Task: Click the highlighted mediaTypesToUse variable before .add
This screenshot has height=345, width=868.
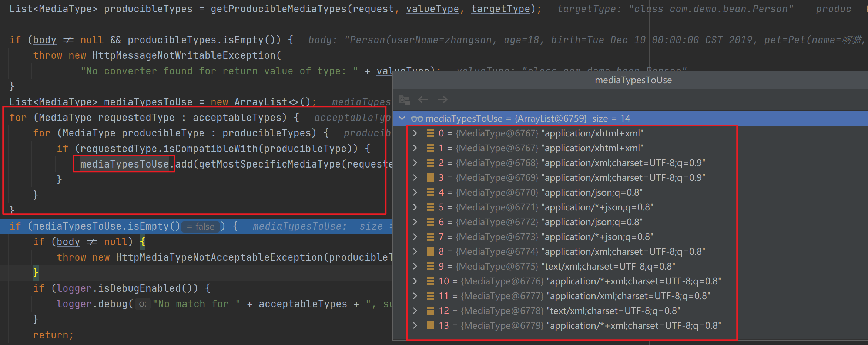Action: [124, 164]
